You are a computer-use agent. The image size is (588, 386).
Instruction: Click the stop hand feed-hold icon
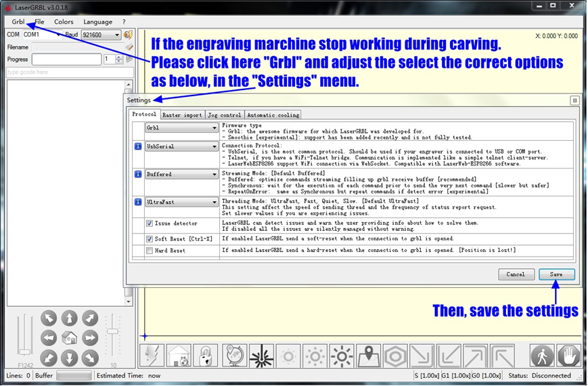[569, 356]
